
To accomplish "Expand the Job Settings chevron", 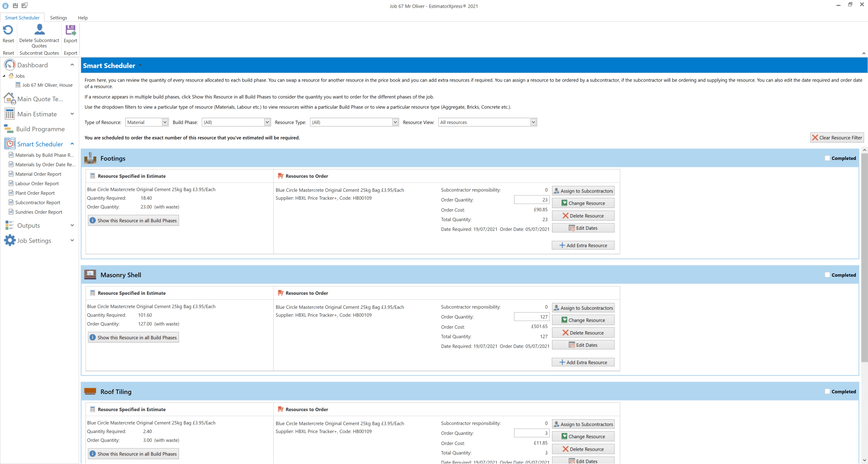I will pyautogui.click(x=72, y=240).
